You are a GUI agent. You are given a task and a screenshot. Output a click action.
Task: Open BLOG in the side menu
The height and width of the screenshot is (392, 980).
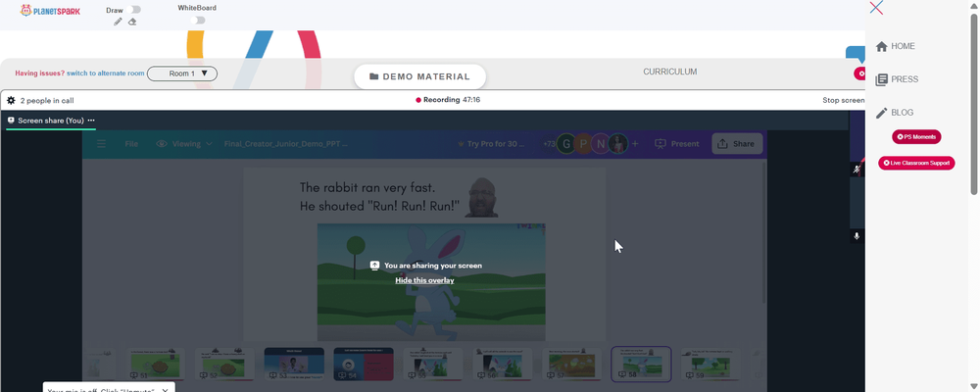pos(902,113)
